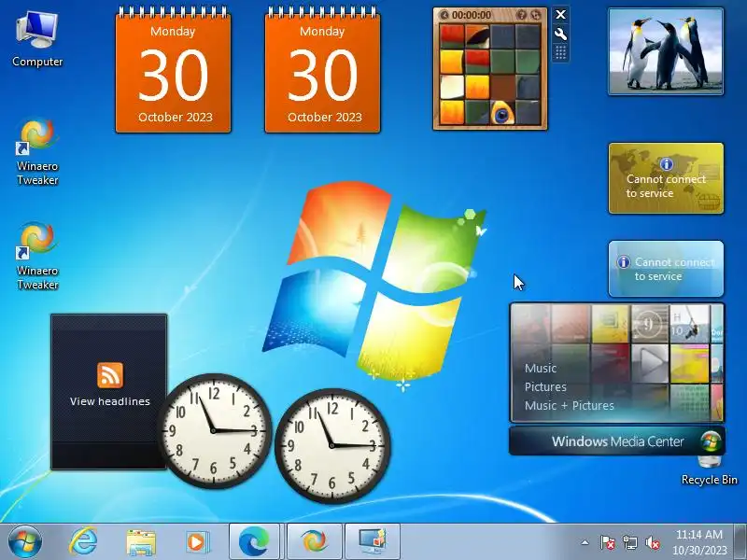This screenshot has height=560, width=747.
Task: Click the clock gadget overlapping the headlines gadget
Action: (215, 431)
